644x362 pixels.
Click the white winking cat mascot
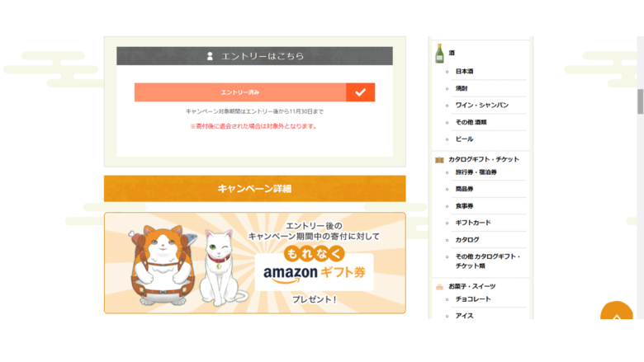pos(222,268)
